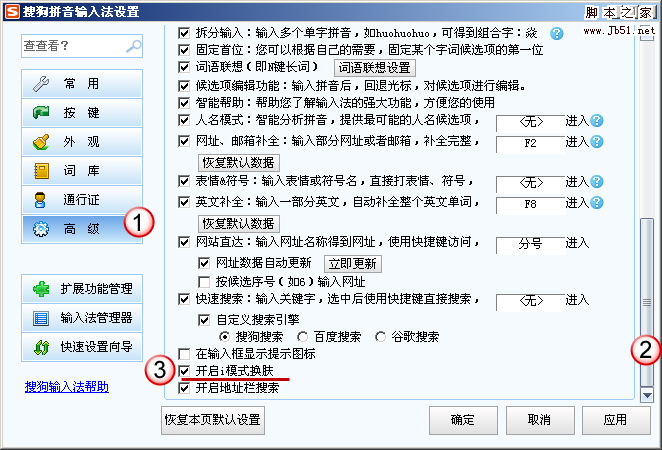
Task: Click the notebook icon for 词库
Action: click(x=41, y=171)
